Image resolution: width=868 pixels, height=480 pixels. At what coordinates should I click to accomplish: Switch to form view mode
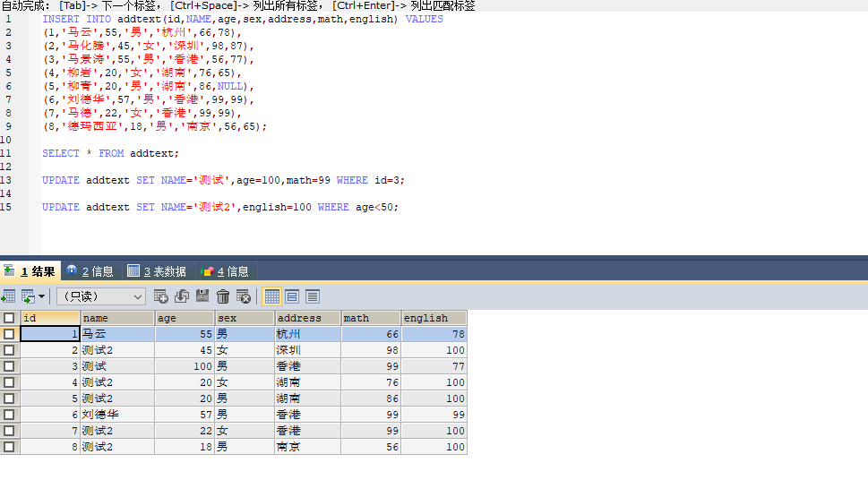pyautogui.click(x=292, y=296)
